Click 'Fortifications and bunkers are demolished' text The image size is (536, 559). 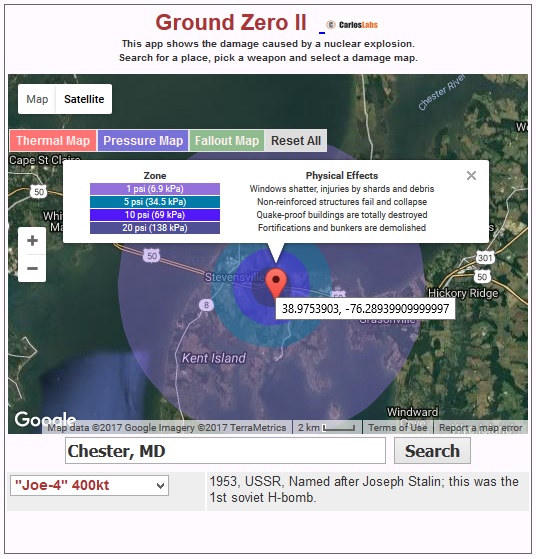tap(342, 228)
